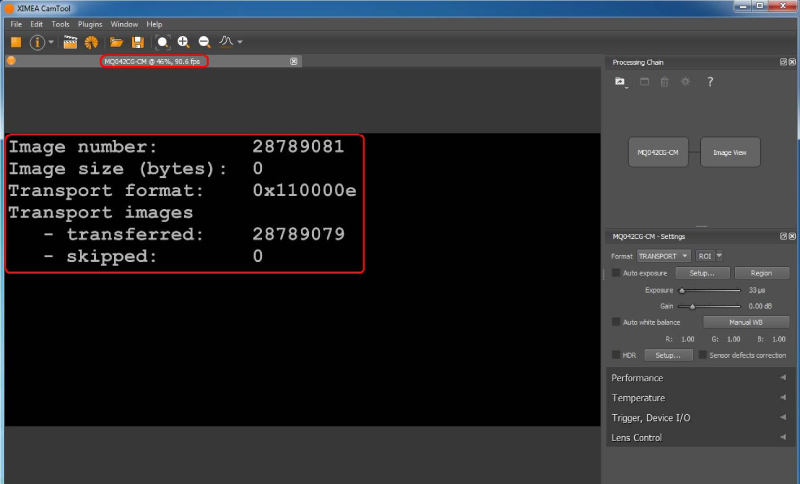Click the Region button

pyautogui.click(x=761, y=273)
